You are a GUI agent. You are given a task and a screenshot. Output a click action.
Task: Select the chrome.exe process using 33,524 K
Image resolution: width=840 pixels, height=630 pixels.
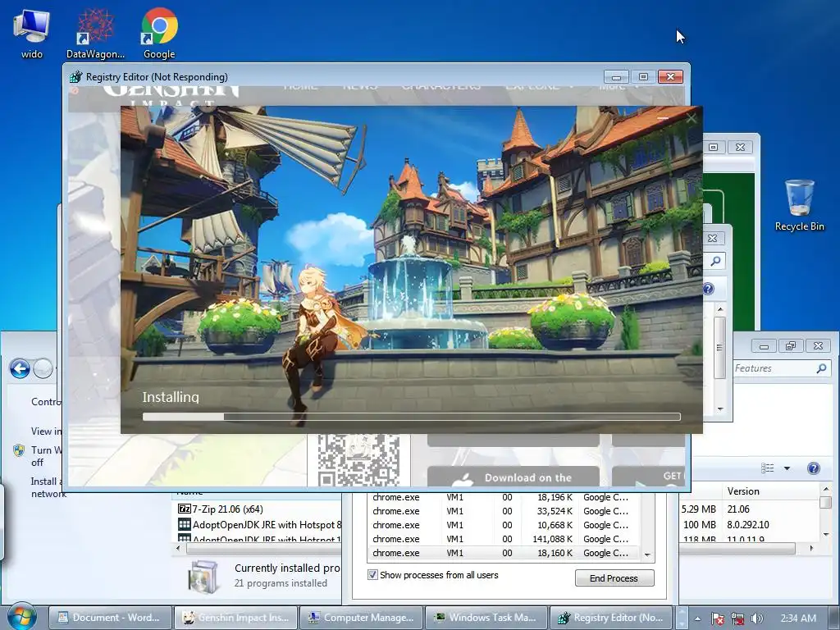[504, 511]
